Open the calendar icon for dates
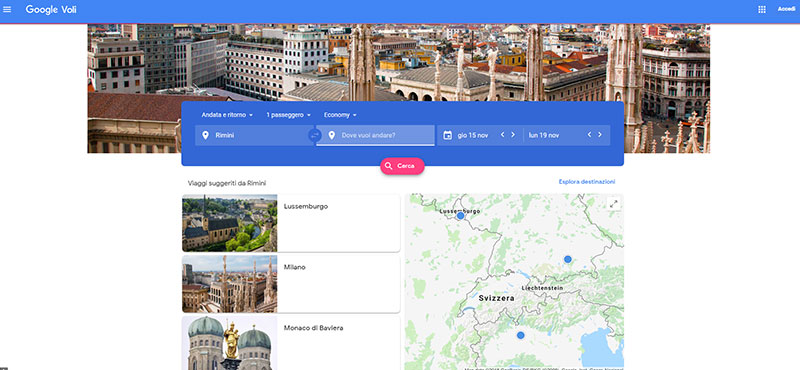This screenshot has width=800, height=370. [x=447, y=135]
